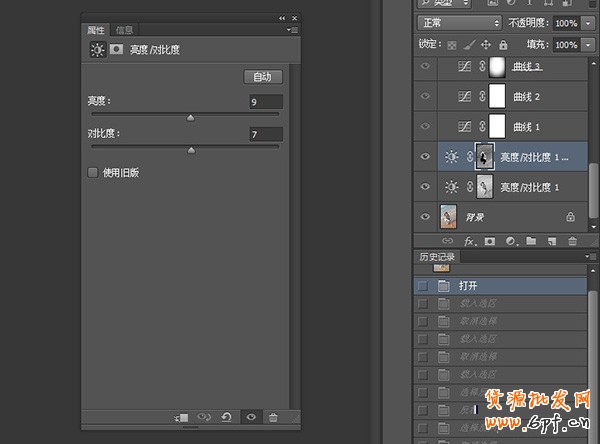Create new group with the folder icon
The width and height of the screenshot is (600, 444).
[x=531, y=241]
